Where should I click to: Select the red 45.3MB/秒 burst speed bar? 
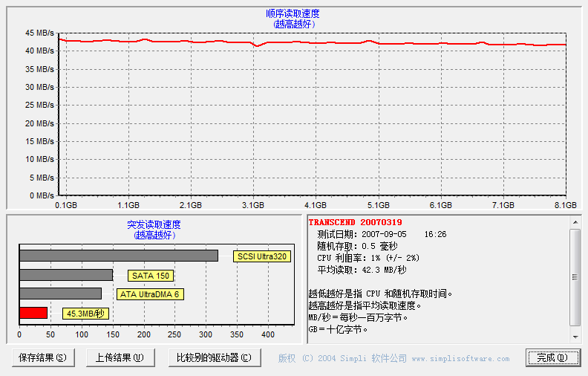(33, 313)
